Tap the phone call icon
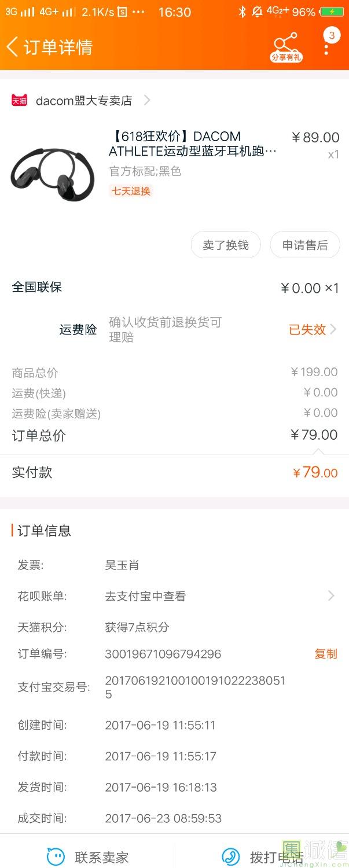 [x=231, y=856]
